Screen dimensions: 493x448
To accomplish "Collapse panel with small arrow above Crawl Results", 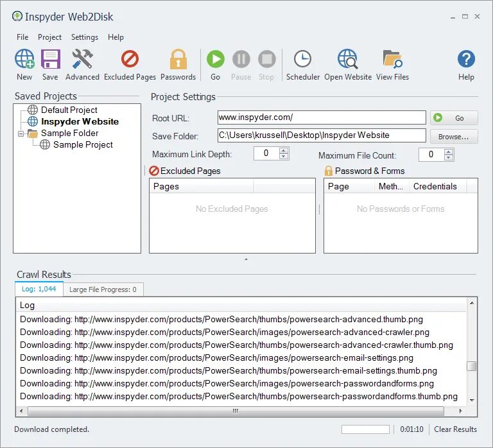I will (x=246, y=259).
